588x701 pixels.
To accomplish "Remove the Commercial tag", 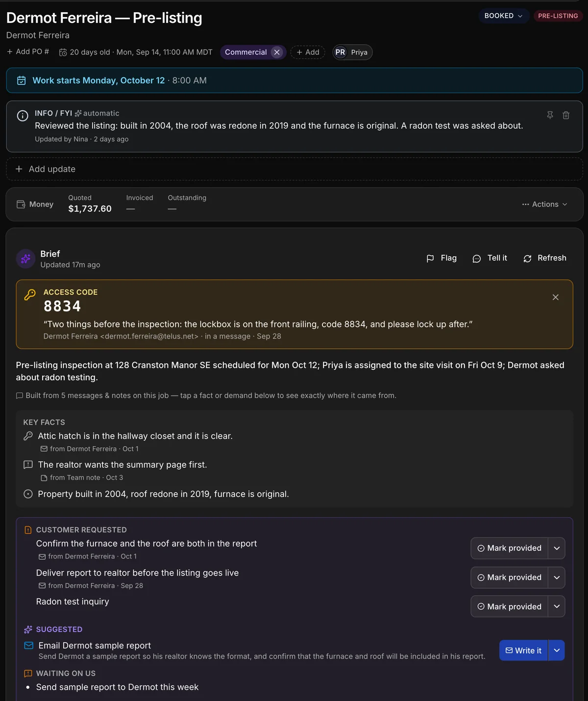I will 277,52.
